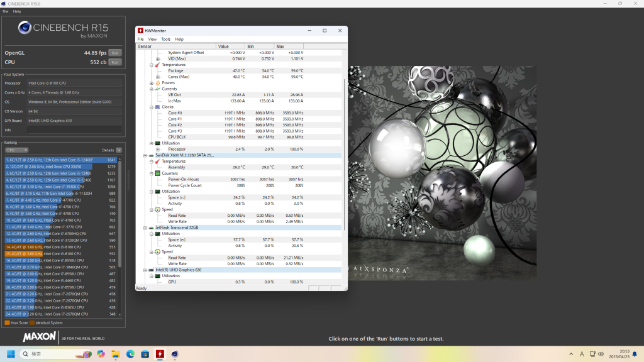This screenshot has height=362, width=644.
Task: Expand the Cores (Max) tree node
Action: [x=157, y=77]
